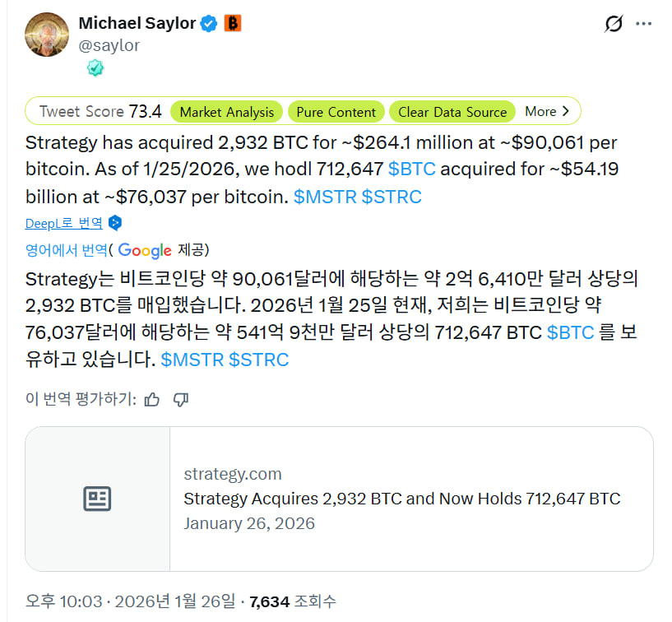This screenshot has width=672, height=622.
Task: Select the Market Analysis tag
Action: tap(227, 112)
